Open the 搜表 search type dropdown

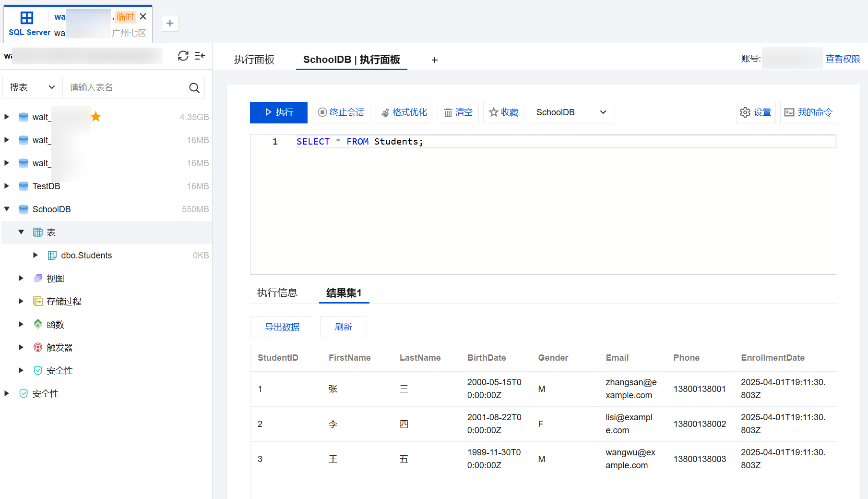click(32, 87)
